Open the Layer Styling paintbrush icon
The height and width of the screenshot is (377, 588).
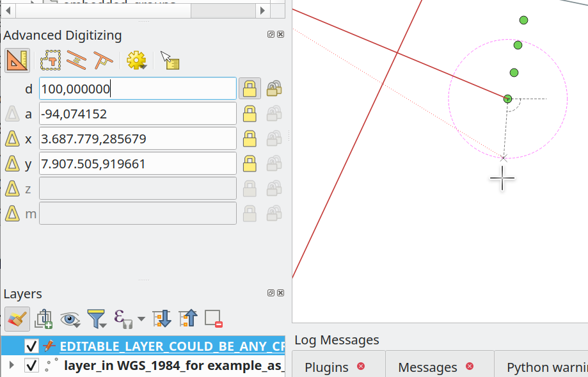pyautogui.click(x=17, y=319)
